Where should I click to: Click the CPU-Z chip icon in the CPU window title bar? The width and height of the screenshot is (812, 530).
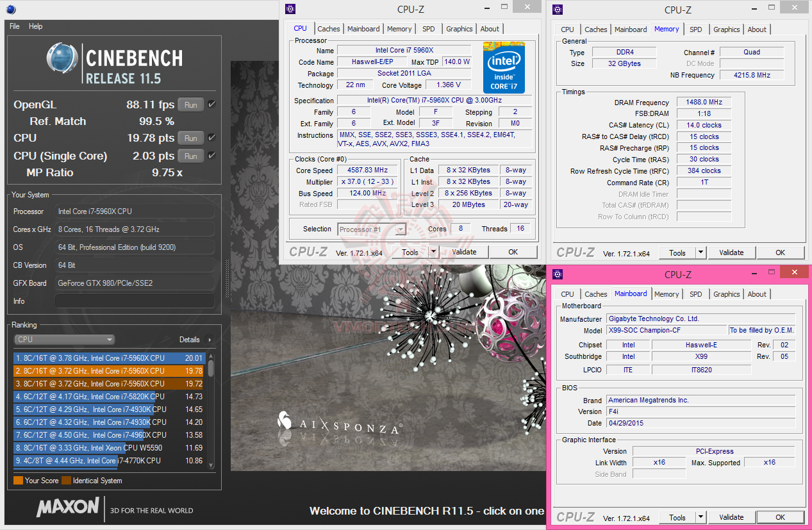(291, 9)
